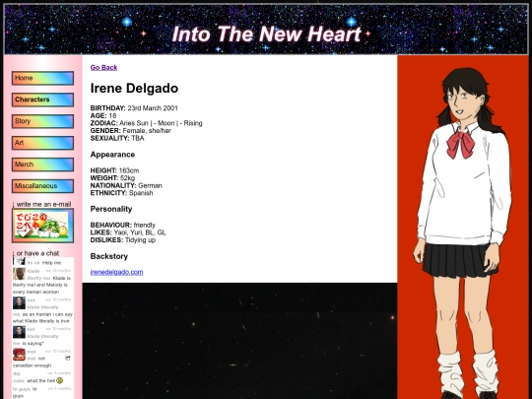532x399 pixels.
Task: Open the Miscellaneous section
Action: (x=42, y=186)
